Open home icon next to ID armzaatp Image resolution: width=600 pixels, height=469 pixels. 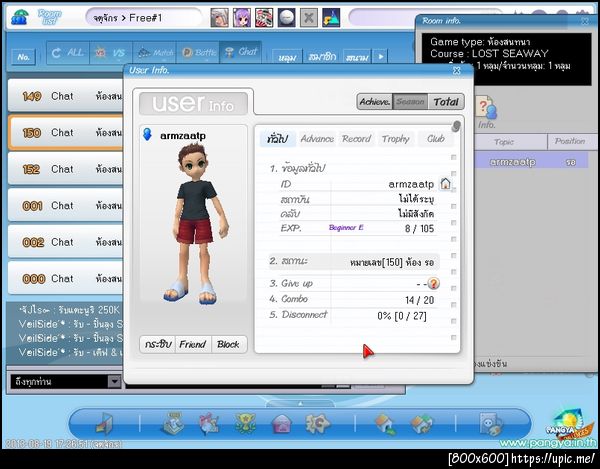[x=445, y=184]
